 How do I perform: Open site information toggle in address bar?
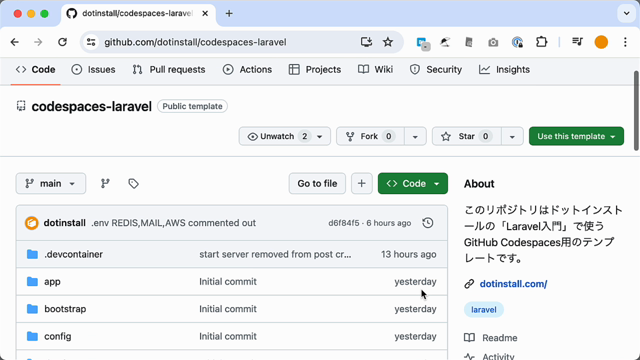[91, 42]
